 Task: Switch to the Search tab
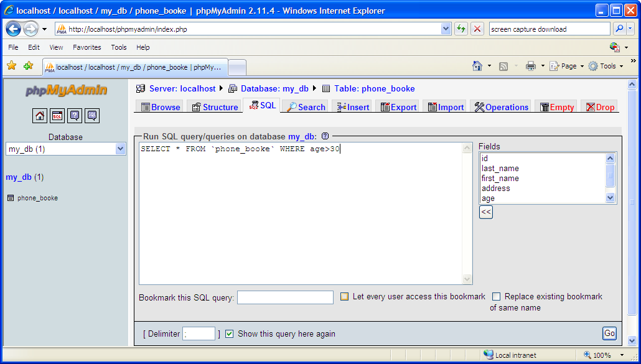tap(306, 107)
